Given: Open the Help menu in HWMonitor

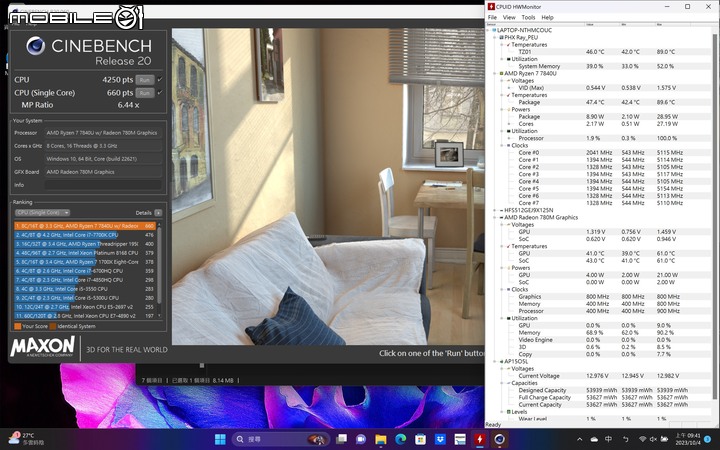Looking at the screenshot, I should [547, 17].
